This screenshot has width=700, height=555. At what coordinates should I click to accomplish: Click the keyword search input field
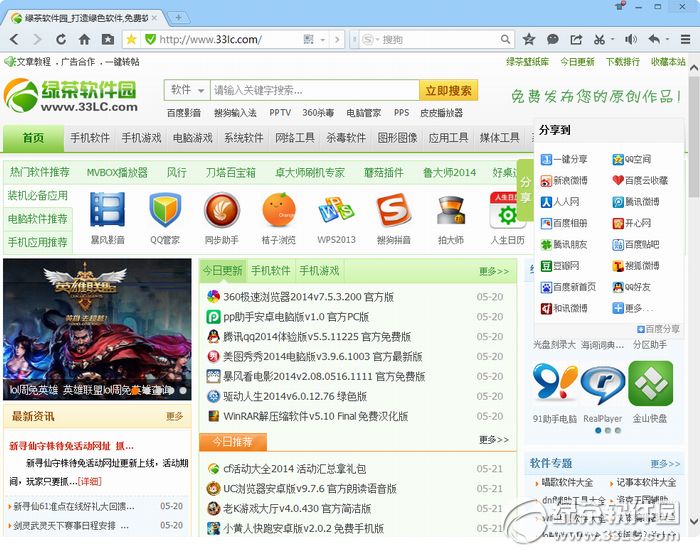[x=314, y=90]
